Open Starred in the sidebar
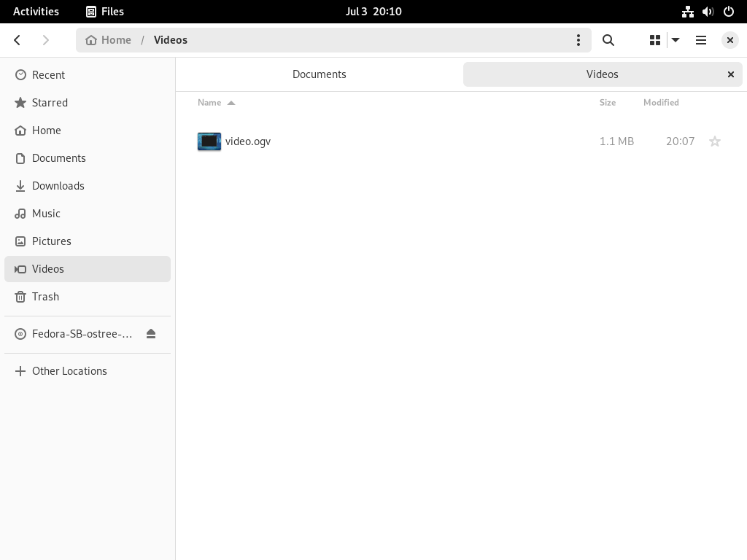This screenshot has width=747, height=560. [88, 102]
